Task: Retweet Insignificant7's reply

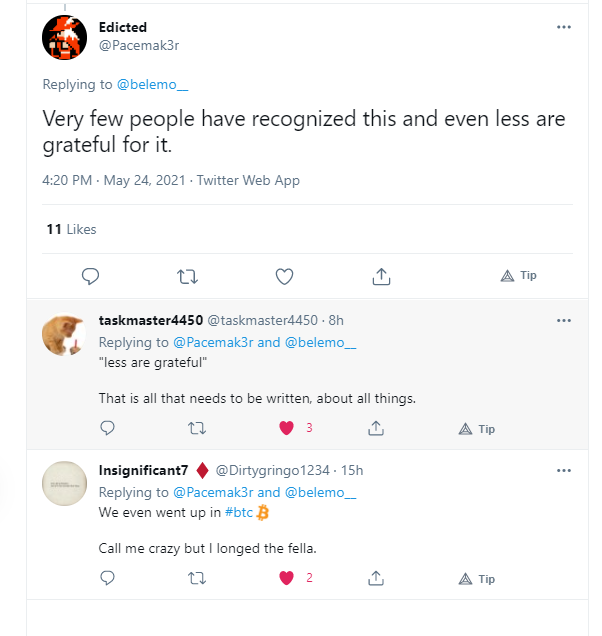Action: click(197, 578)
